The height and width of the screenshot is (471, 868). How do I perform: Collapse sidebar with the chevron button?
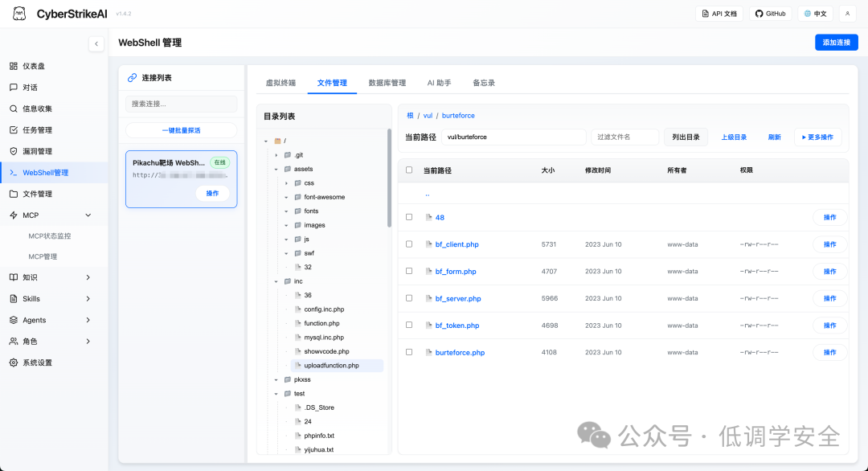coord(96,43)
